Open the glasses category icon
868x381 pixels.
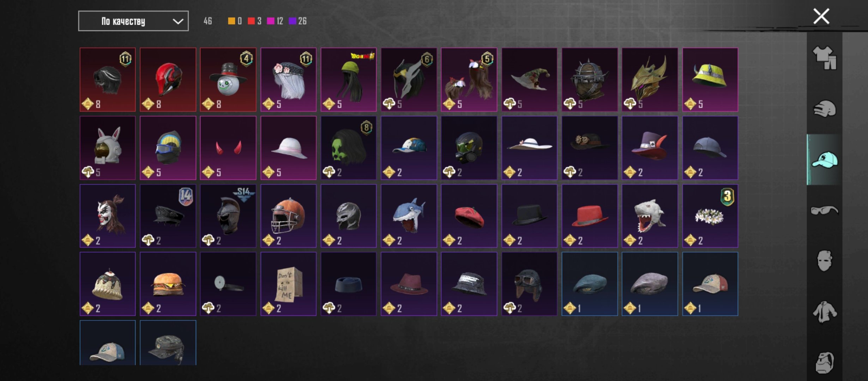tap(824, 211)
